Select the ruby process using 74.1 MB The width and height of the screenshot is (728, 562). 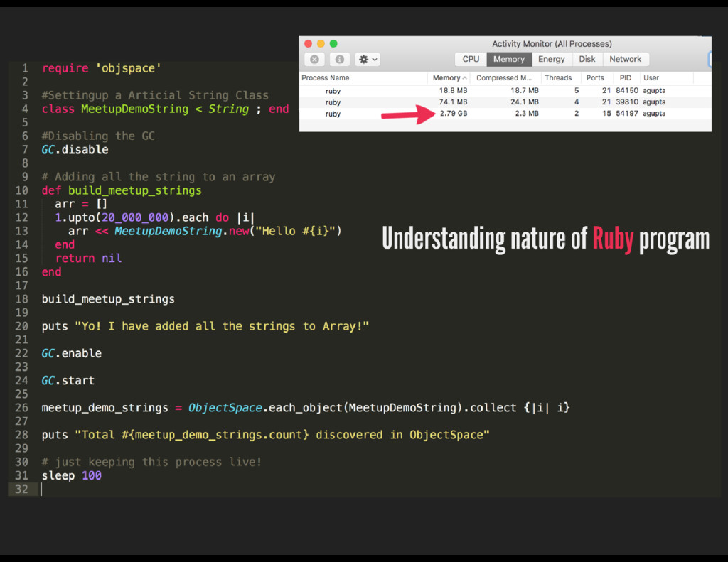coord(505,102)
